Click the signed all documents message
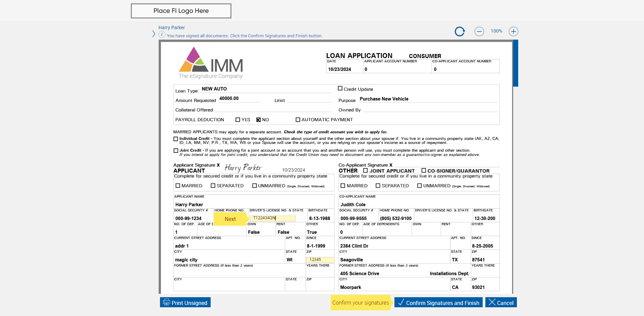This screenshot has width=644, height=316. pyautogui.click(x=245, y=36)
